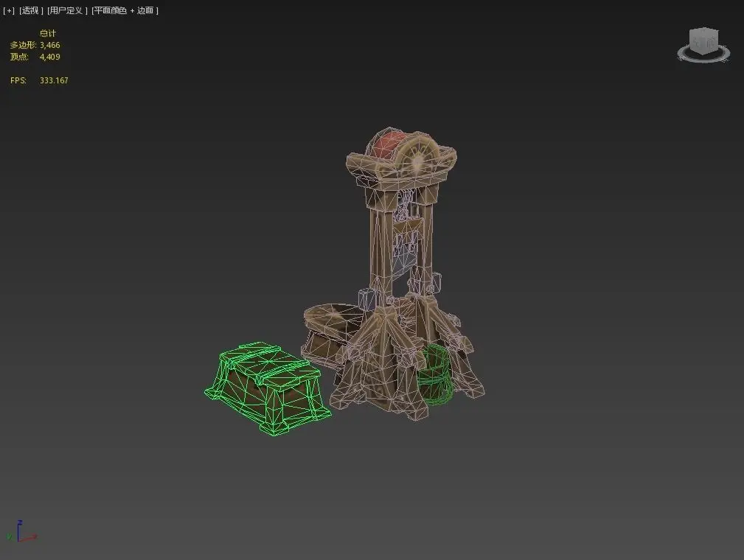
Task: Click the 多边形 polygon count 3,466
Action: click(x=50, y=45)
